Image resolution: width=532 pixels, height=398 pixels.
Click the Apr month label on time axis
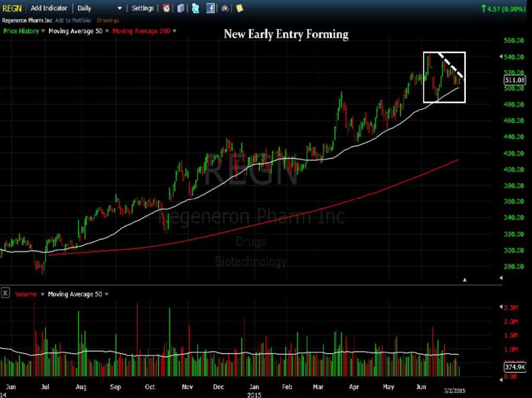[x=354, y=387]
